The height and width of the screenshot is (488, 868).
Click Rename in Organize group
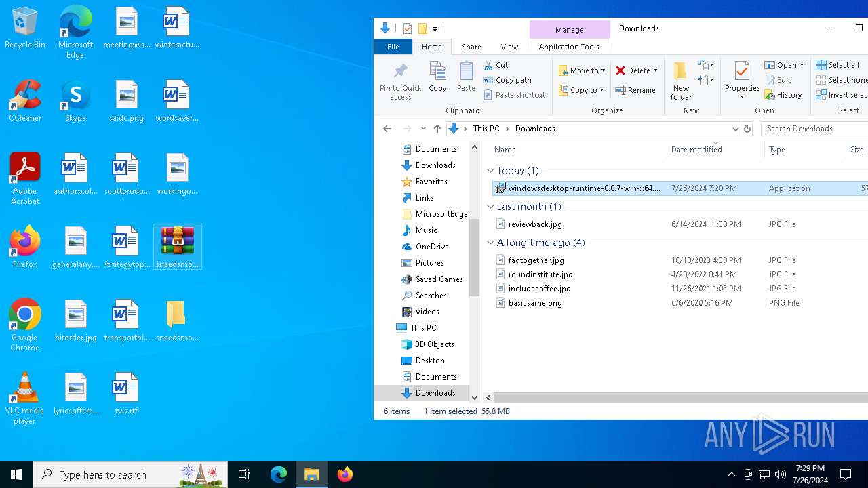(635, 90)
